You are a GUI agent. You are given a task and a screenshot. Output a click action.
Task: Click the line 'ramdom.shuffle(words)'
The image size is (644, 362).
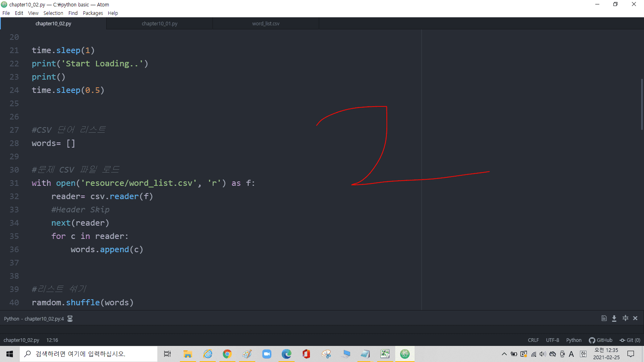(x=83, y=302)
